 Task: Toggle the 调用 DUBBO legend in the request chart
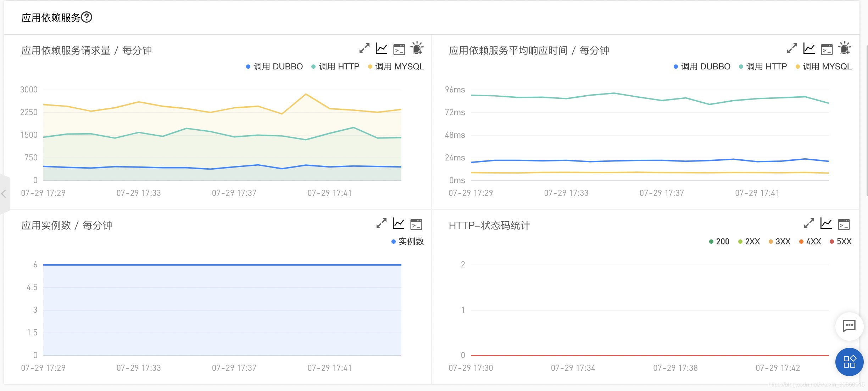[275, 66]
